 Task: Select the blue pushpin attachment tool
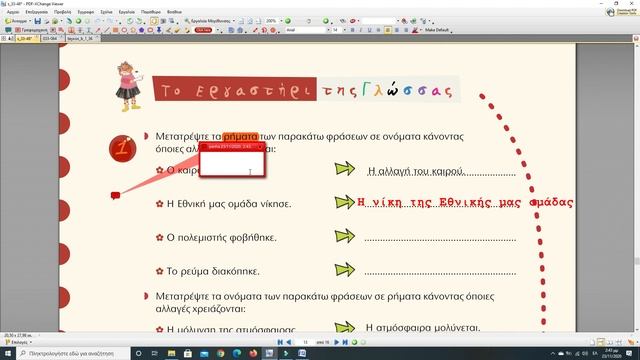click(159, 30)
